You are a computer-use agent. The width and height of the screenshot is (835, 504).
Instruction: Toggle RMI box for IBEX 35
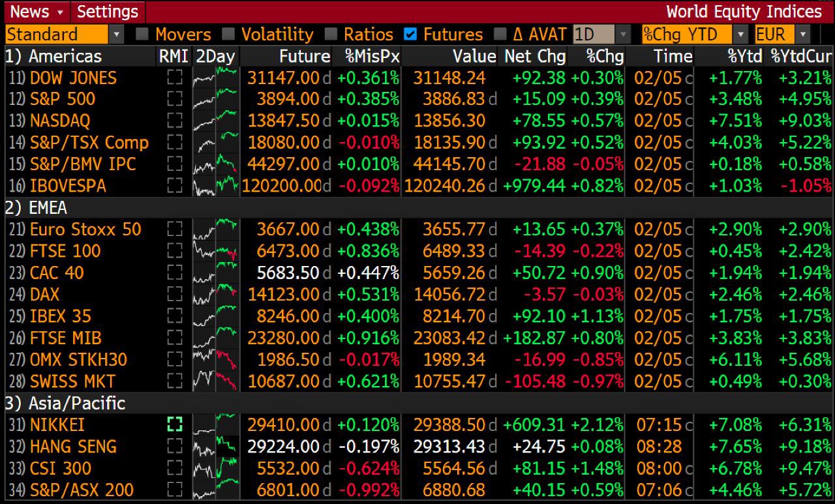point(174,316)
